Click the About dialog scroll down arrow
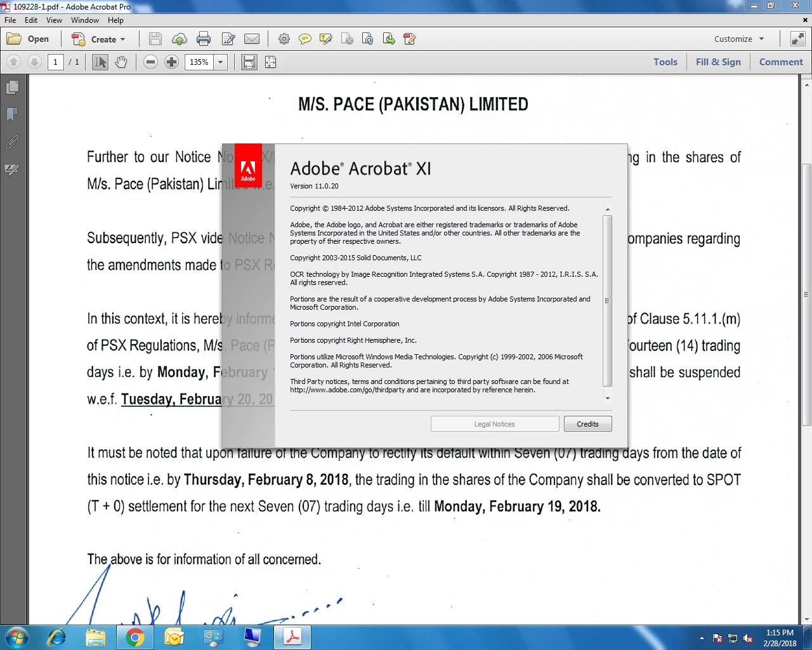 pos(608,399)
